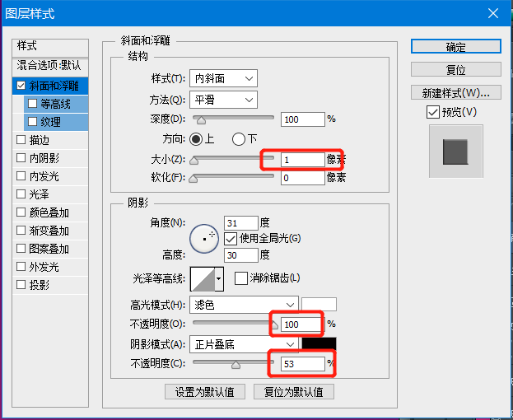This screenshot has height=420, width=513.
Task: Open the 样式(T) 内斜面 dropdown
Action: click(223, 78)
